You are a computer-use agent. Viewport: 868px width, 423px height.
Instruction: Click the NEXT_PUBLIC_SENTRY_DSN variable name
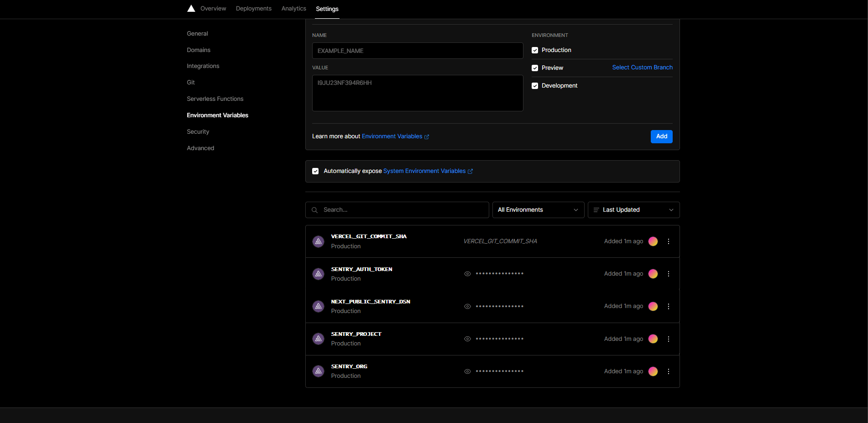pos(371,302)
